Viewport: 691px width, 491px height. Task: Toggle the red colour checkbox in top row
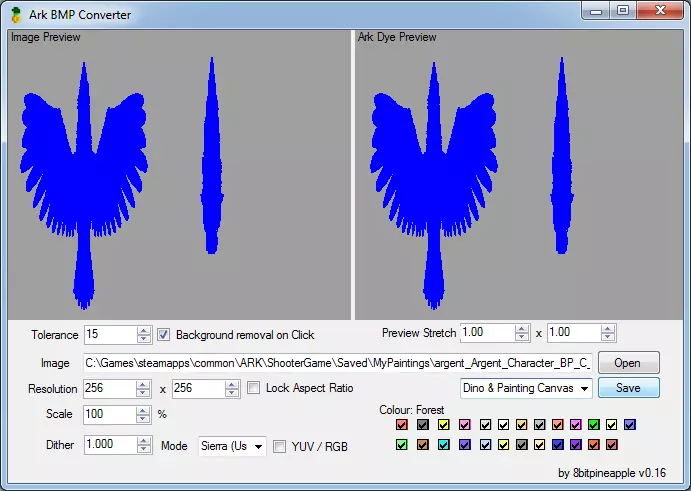401,425
